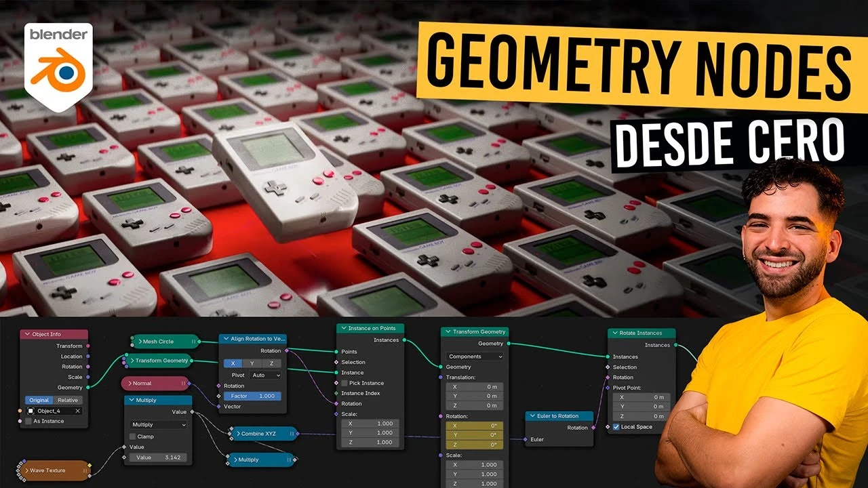This screenshot has height=488, width=868.
Task: Uncheck Local Space in Rotate Instances
Action: tap(616, 427)
